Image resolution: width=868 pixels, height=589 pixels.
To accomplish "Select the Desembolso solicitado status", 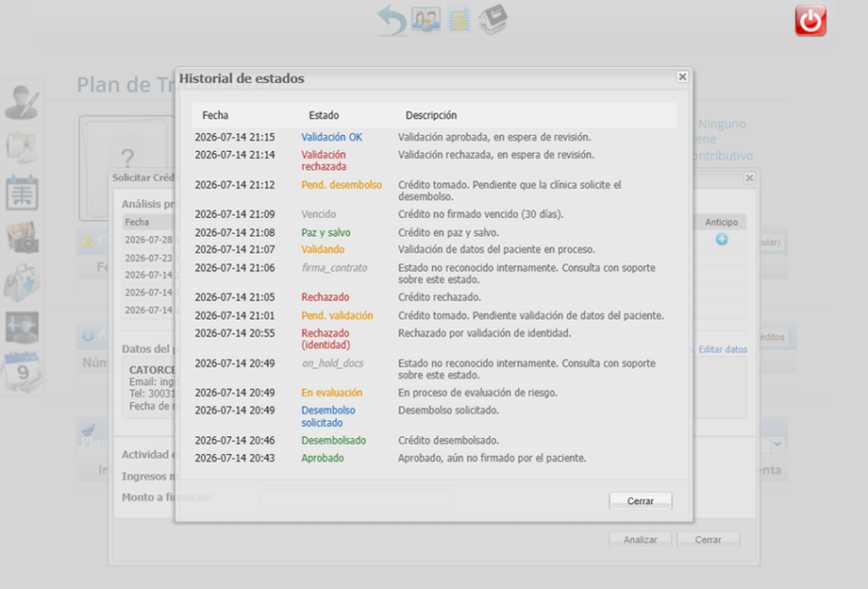I will coord(328,416).
